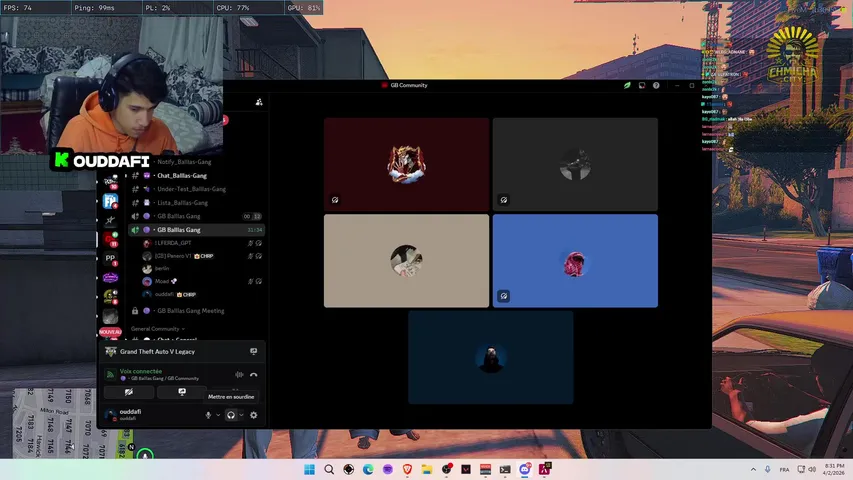This screenshot has width=853, height=480.
Task: Click Voix connectée status link
Action: [141, 371]
